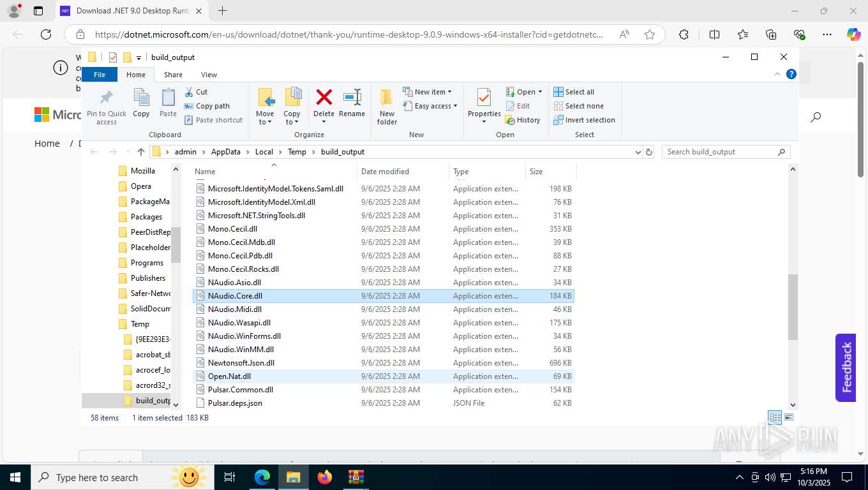Show file History

pyautogui.click(x=523, y=120)
